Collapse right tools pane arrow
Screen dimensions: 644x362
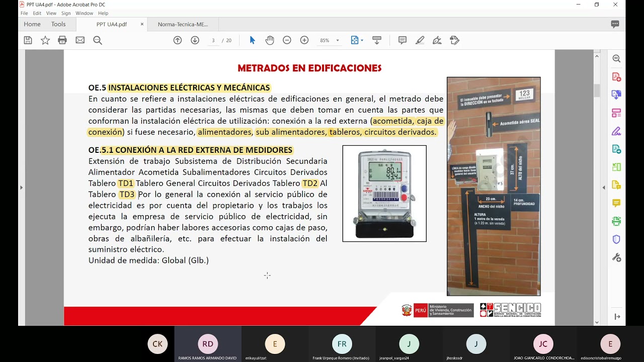click(604, 188)
